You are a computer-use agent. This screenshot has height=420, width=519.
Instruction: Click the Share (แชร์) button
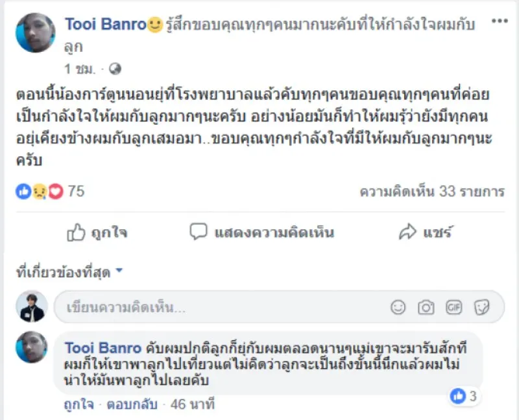[426, 232]
